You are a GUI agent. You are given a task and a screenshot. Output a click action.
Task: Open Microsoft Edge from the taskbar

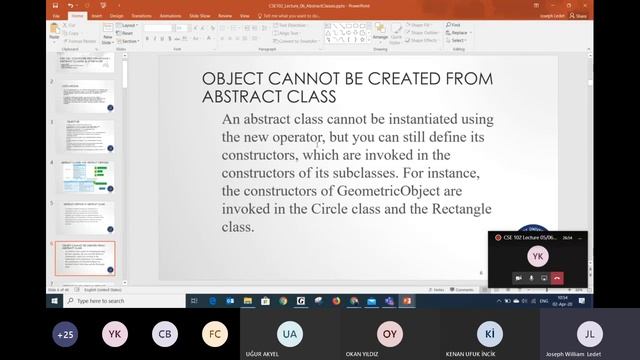[213, 301]
